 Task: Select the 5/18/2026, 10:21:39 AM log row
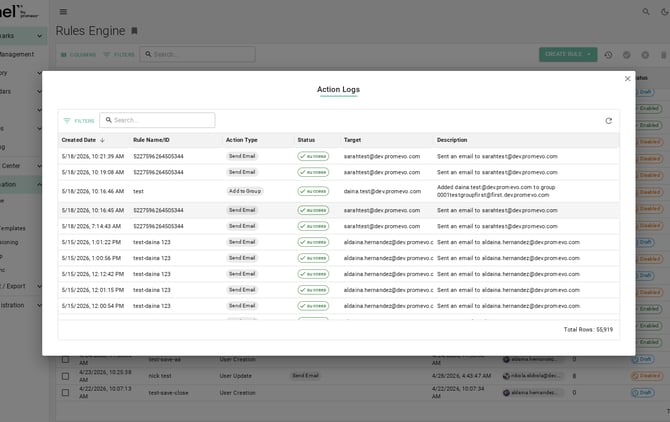pyautogui.click(x=338, y=156)
